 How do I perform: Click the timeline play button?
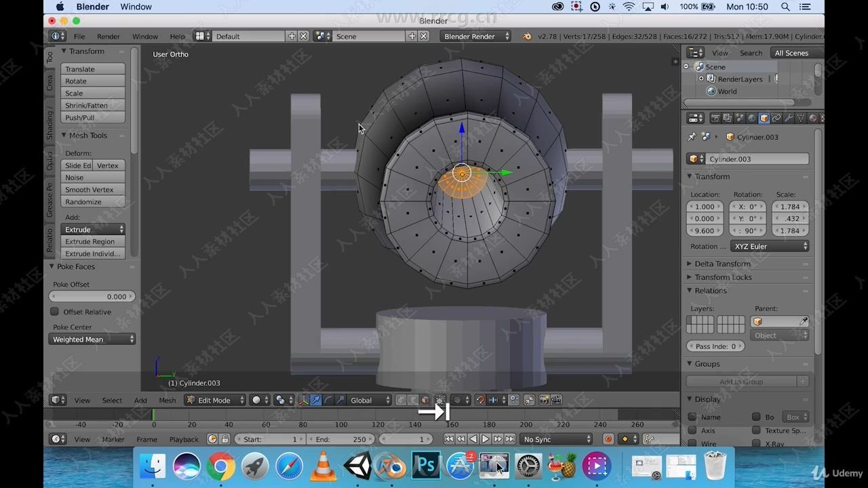click(486, 439)
